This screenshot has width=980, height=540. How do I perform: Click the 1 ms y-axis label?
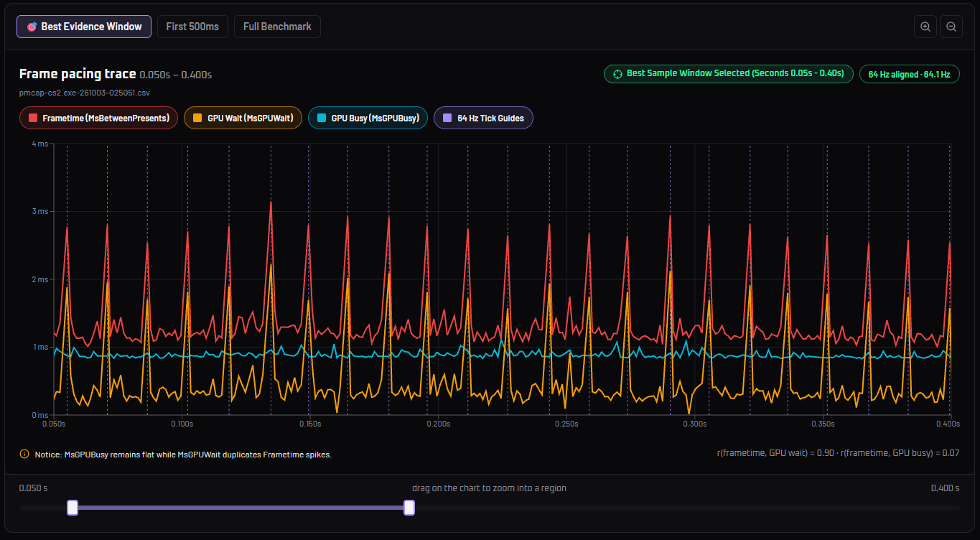[39, 347]
